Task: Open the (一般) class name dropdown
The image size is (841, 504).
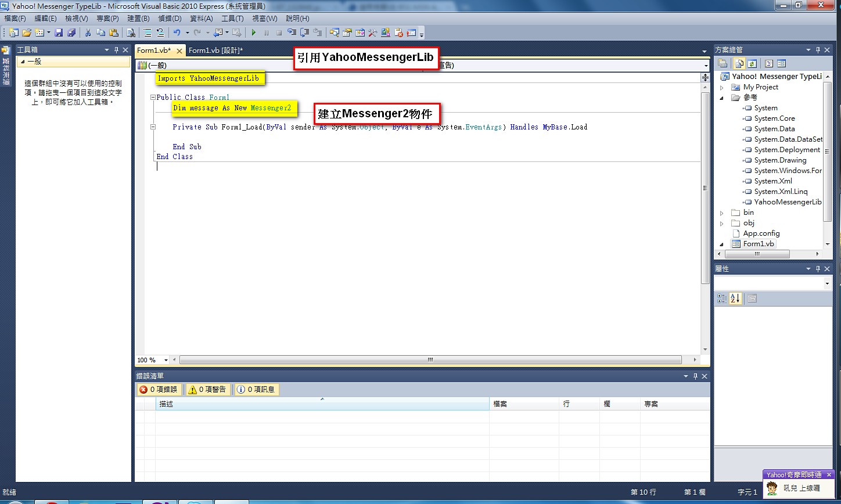Action: pyautogui.click(x=278, y=66)
